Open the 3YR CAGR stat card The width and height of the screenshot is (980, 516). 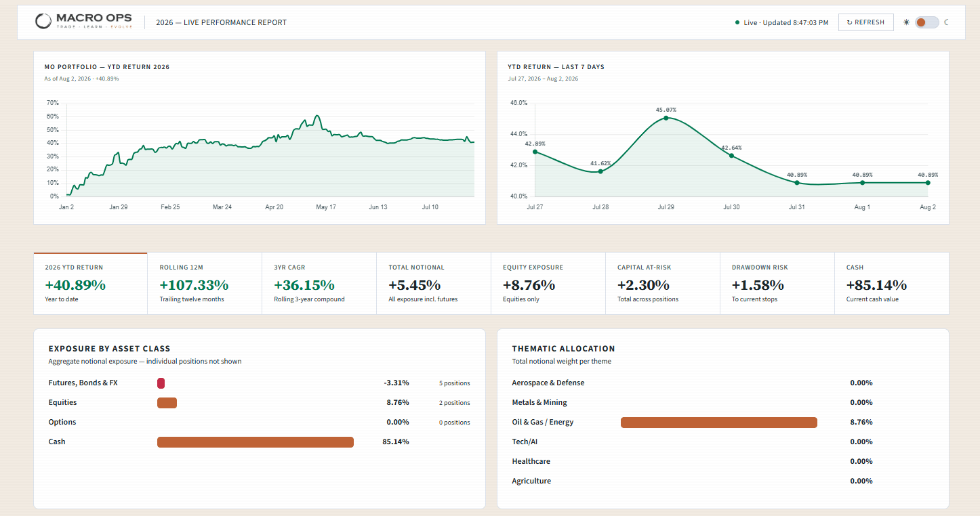click(319, 284)
